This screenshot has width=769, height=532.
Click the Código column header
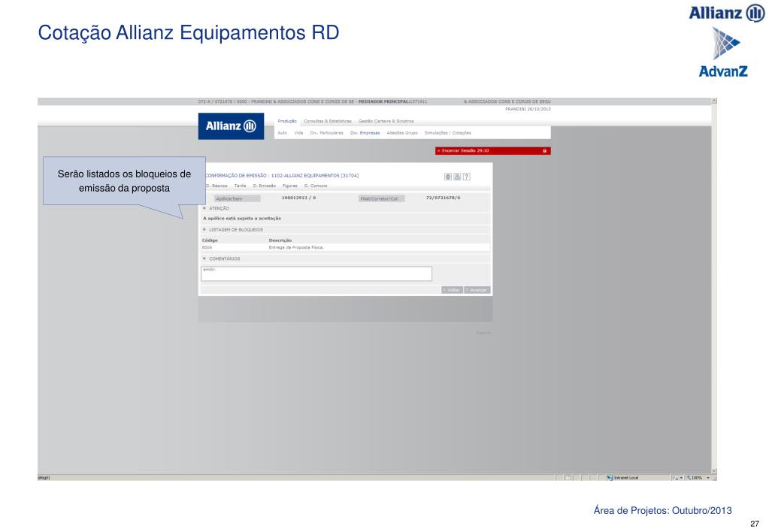(x=210, y=240)
